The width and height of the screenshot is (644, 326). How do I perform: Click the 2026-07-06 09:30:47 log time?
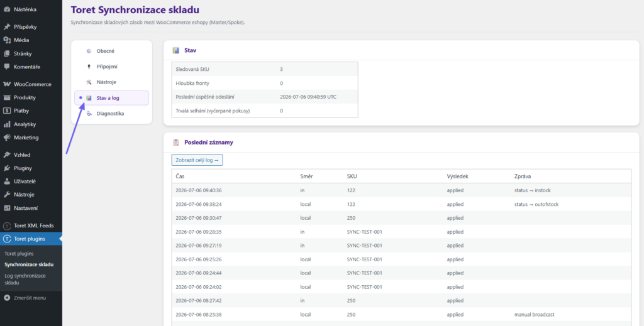(198, 218)
